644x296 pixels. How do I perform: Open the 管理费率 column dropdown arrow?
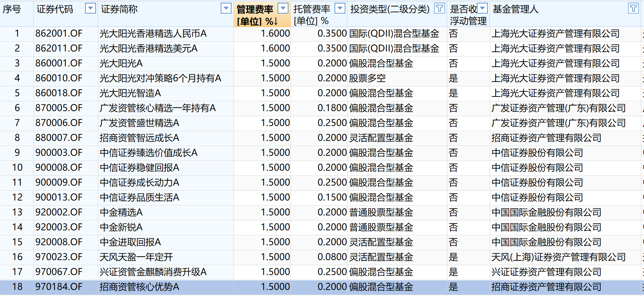tap(283, 8)
